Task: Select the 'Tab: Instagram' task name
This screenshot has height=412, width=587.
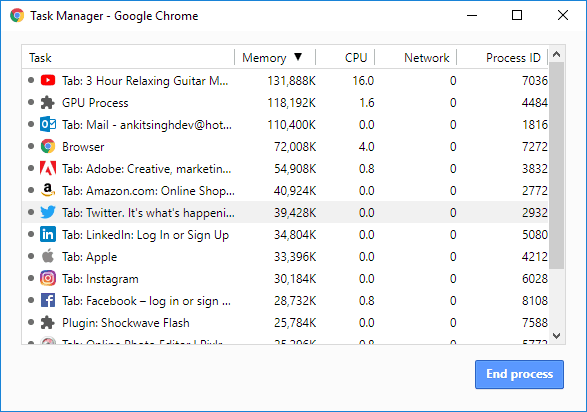Action: 100,279
